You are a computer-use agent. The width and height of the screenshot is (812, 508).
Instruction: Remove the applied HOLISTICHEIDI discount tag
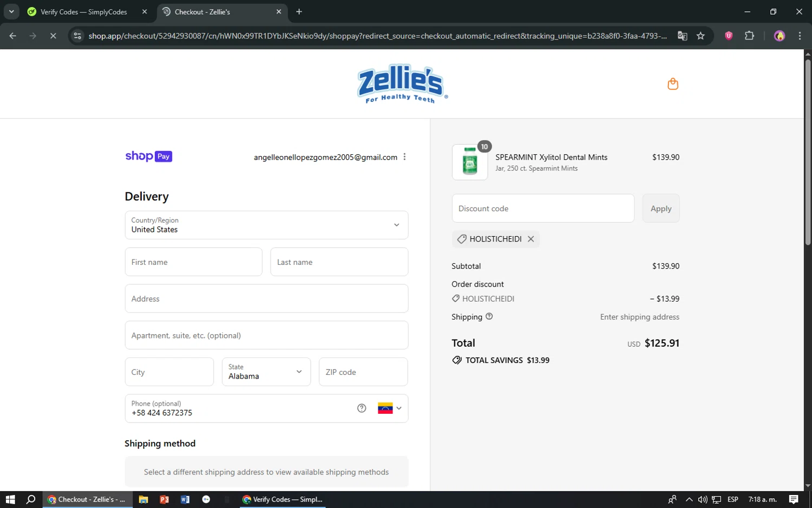pyautogui.click(x=531, y=239)
